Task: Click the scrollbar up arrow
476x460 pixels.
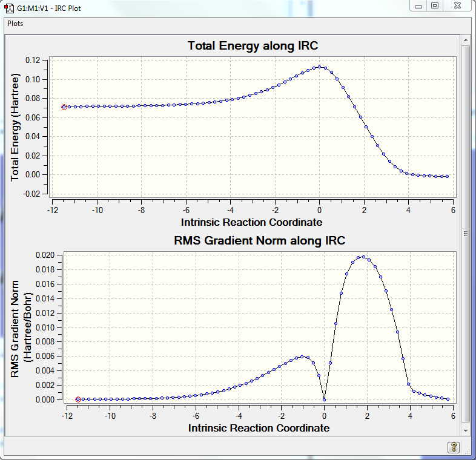Action: [x=465, y=40]
